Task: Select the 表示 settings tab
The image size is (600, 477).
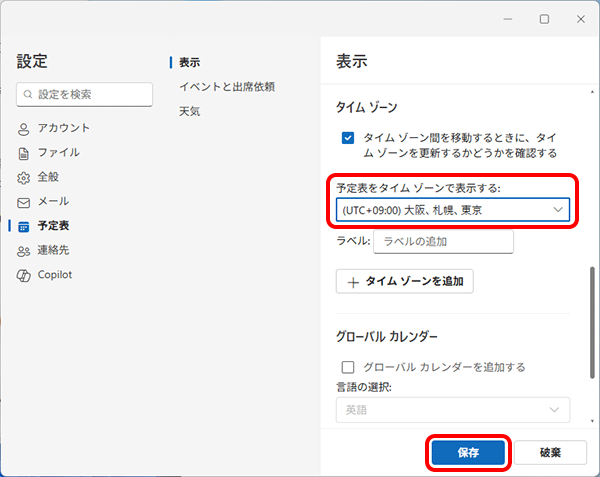Action: (190, 62)
